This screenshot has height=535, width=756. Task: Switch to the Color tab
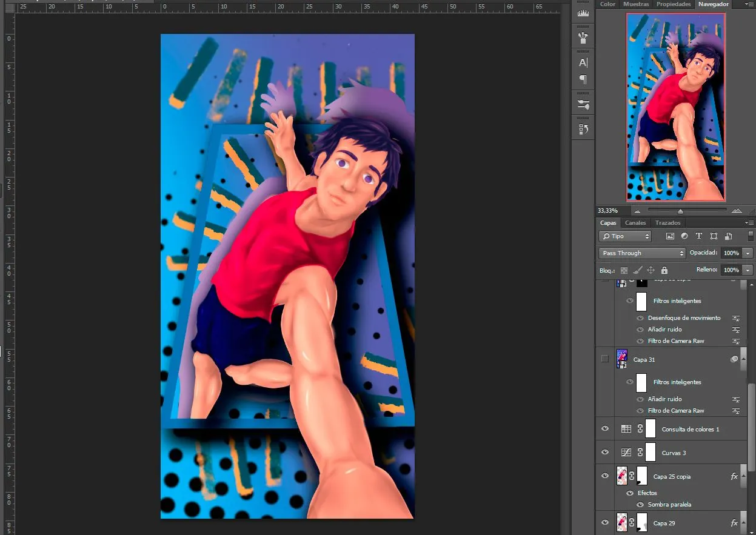[607, 4]
